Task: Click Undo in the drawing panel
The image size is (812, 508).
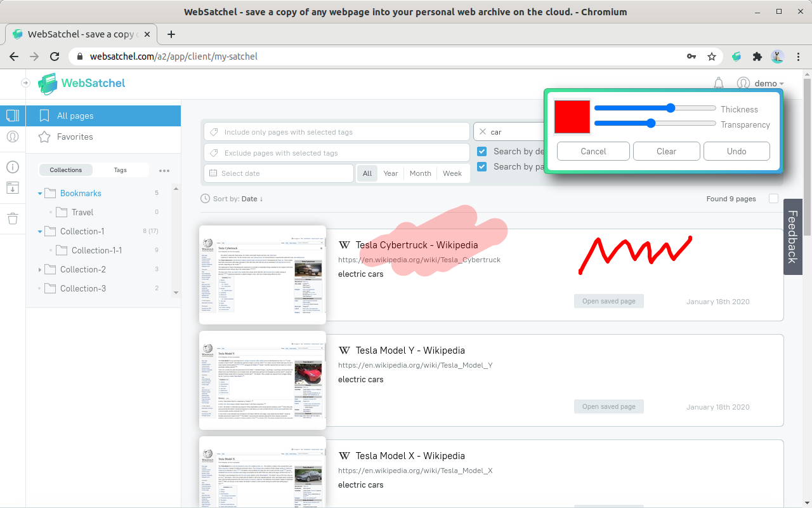Action: pos(737,151)
